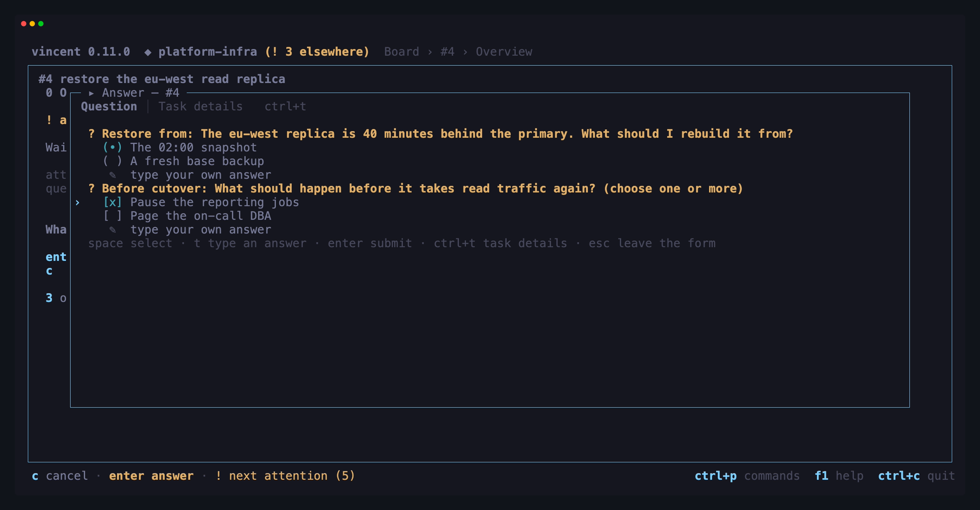This screenshot has width=980, height=510.
Task: Click the pencil icon under Restore from question
Action: coord(113,175)
